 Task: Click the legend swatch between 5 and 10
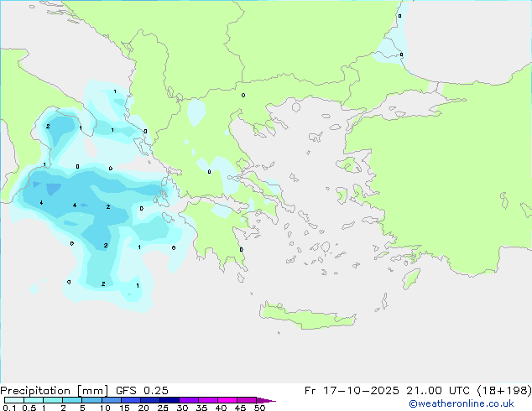(91, 400)
